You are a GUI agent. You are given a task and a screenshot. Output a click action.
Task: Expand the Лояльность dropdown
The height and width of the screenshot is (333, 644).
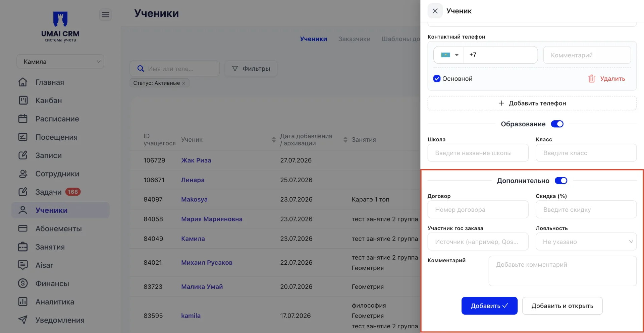pos(586,242)
